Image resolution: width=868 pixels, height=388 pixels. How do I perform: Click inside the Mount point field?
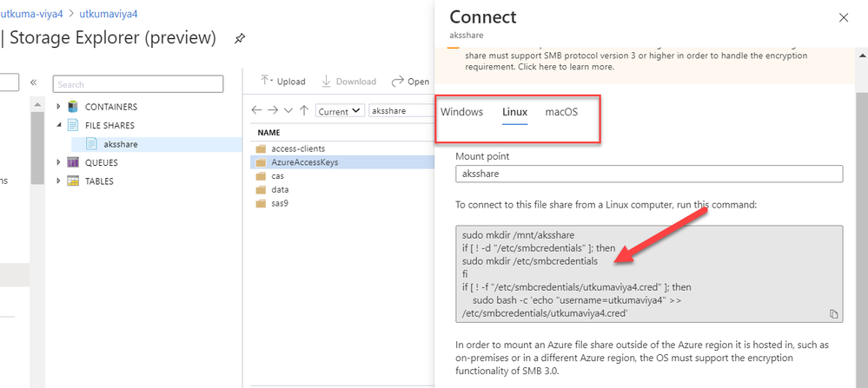point(649,174)
